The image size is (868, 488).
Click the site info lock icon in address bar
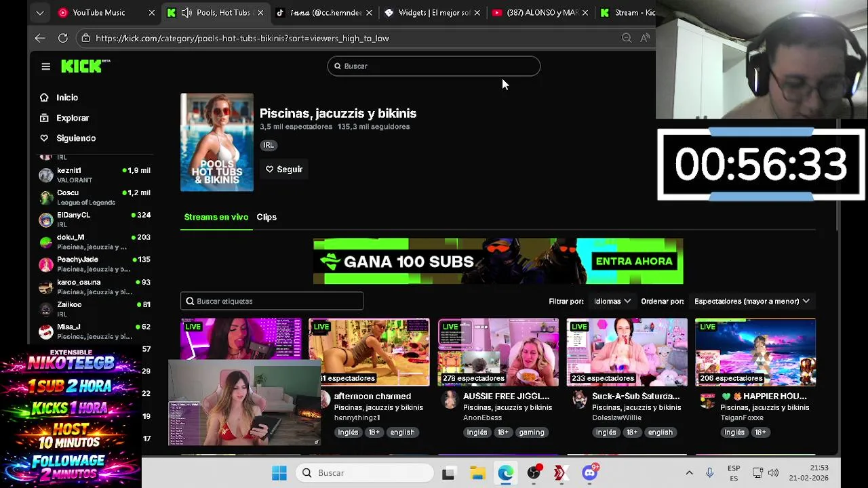coord(85,38)
